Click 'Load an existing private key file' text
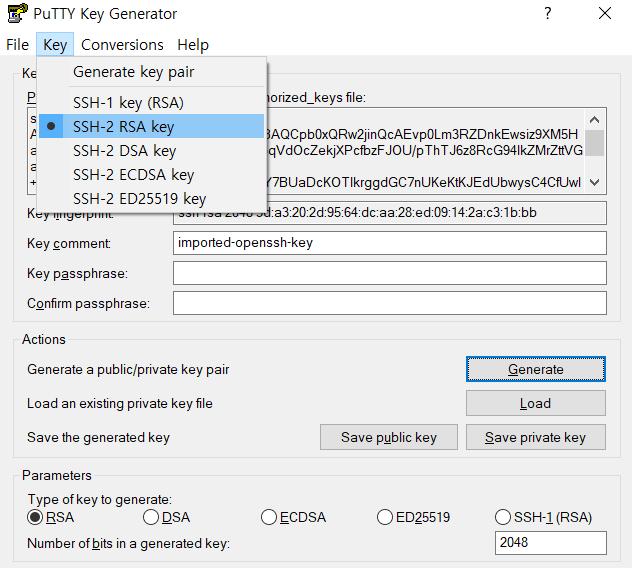 coord(120,403)
